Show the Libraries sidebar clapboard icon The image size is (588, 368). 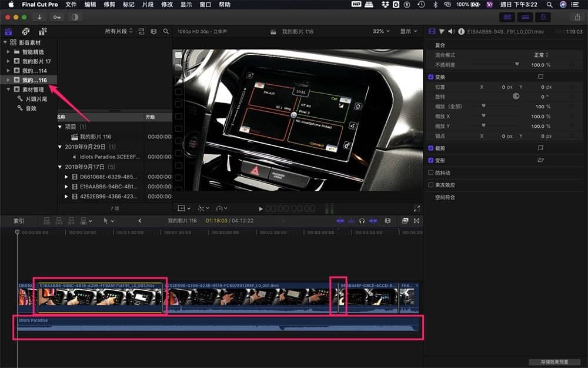tap(8, 32)
